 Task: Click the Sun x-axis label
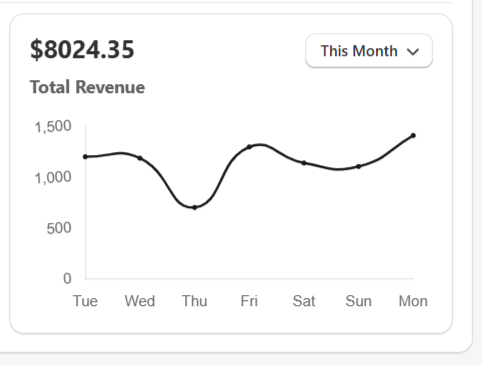359,301
